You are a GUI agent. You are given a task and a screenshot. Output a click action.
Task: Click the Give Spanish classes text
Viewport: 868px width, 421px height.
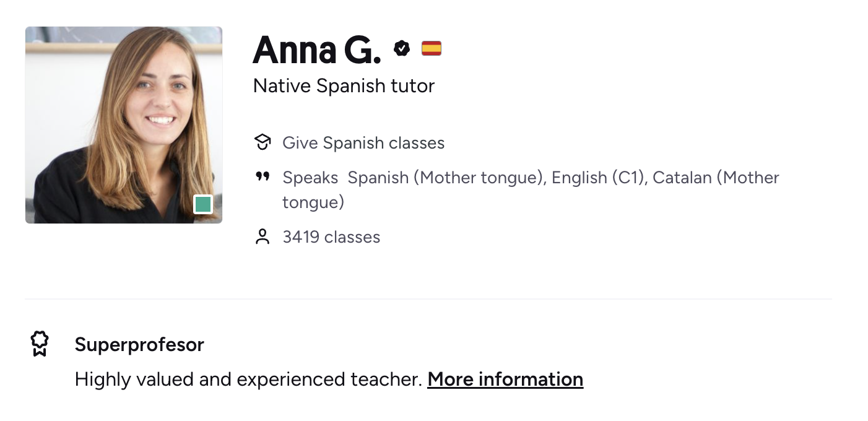(363, 143)
